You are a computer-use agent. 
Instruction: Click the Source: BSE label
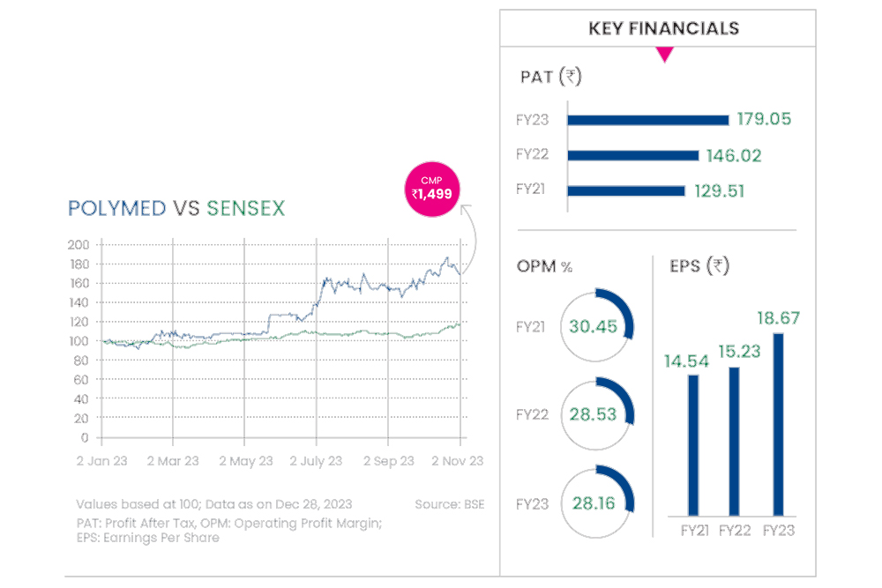coord(449,504)
